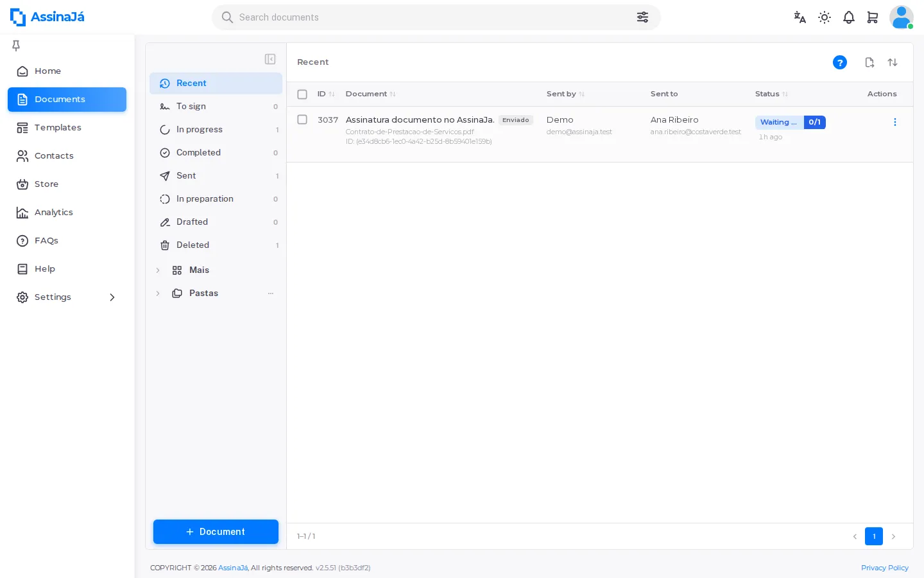Screen dimensions: 924x578
Task: Open the language translation icon
Action: (800, 17)
